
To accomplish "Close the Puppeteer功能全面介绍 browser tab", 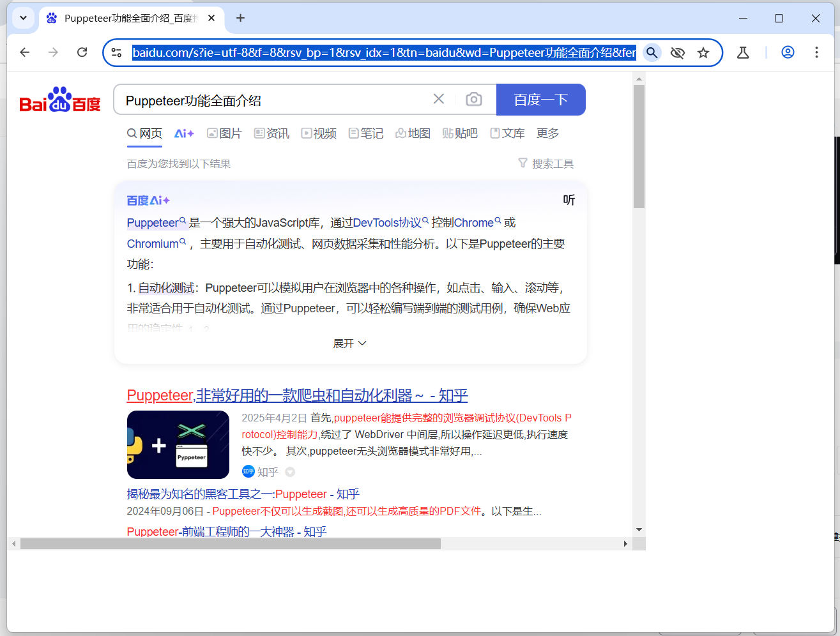I will click(x=211, y=18).
